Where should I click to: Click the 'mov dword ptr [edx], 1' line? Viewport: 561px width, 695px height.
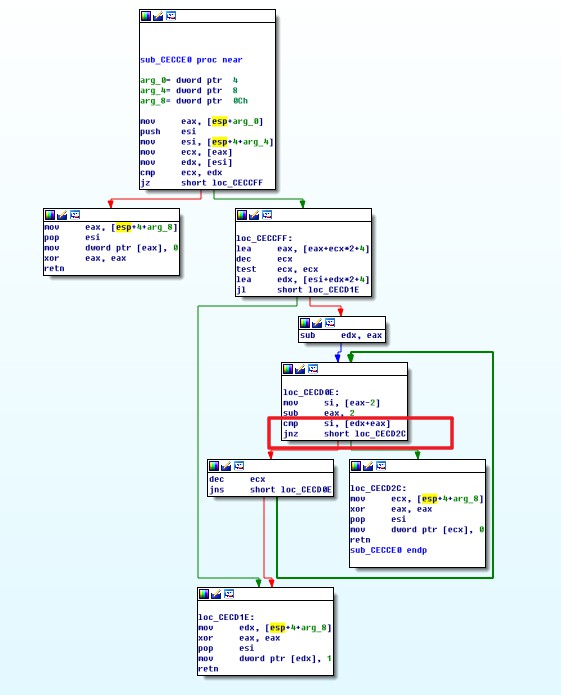click(265, 659)
